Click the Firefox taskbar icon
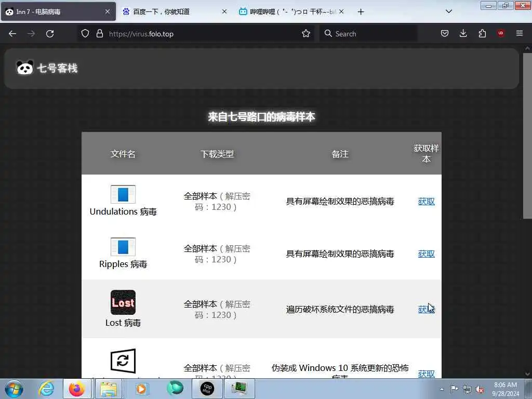Viewport: 532px width, 399px height. [x=77, y=389]
